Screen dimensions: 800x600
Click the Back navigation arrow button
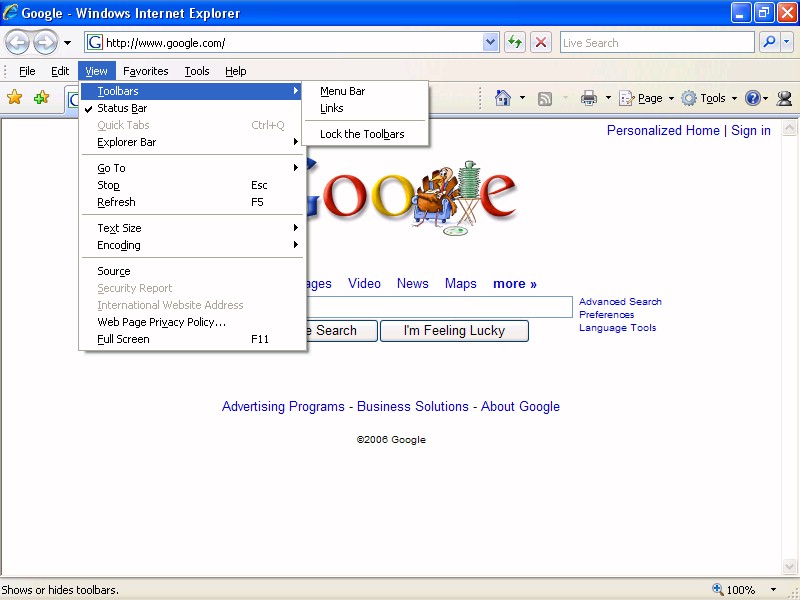[x=17, y=42]
